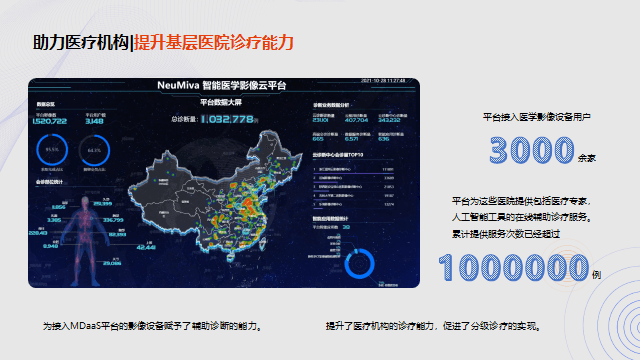The width and height of the screenshot is (640, 360).
Task: Click the right panel value 636
Action: click(x=384, y=139)
